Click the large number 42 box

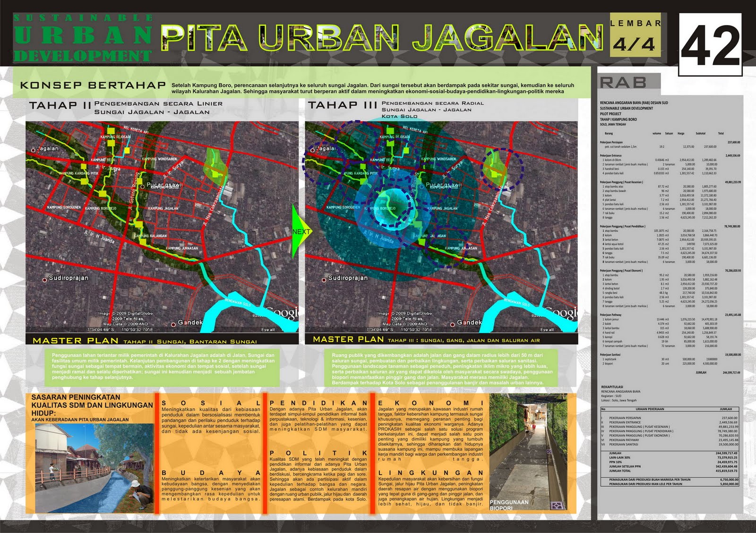[x=710, y=45]
